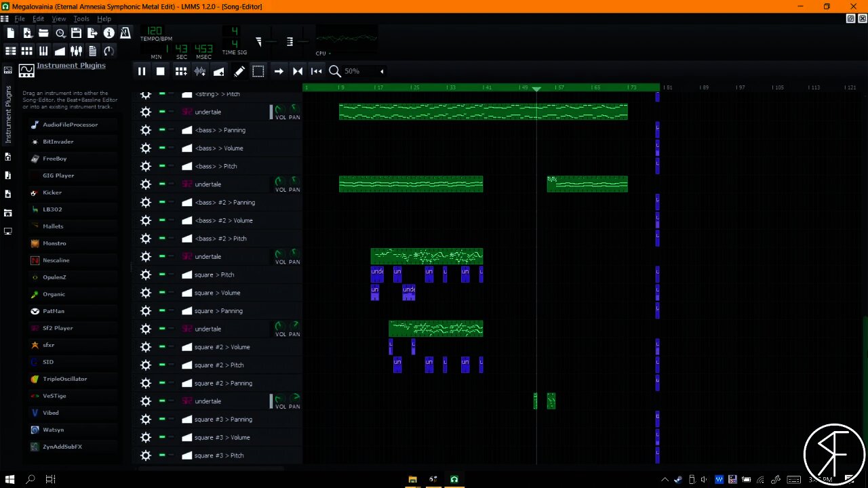868x488 pixels.
Task: Toggle the metronome
Action: 125,33
